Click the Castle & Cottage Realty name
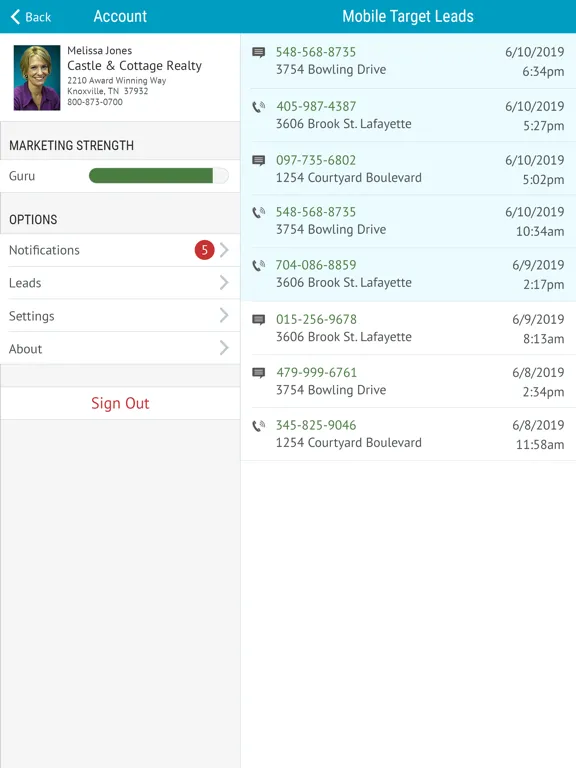Screen dimensions: 576x768 (x=134, y=66)
